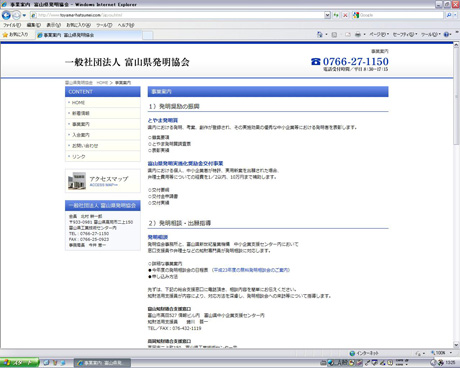The height and width of the screenshot is (368, 460).
Task: Click the 平成23年度 無料発明相談会 link
Action: click(251, 270)
